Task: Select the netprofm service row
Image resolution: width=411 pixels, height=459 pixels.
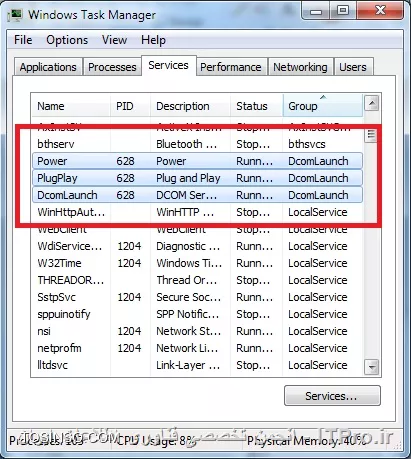Action: [197, 348]
